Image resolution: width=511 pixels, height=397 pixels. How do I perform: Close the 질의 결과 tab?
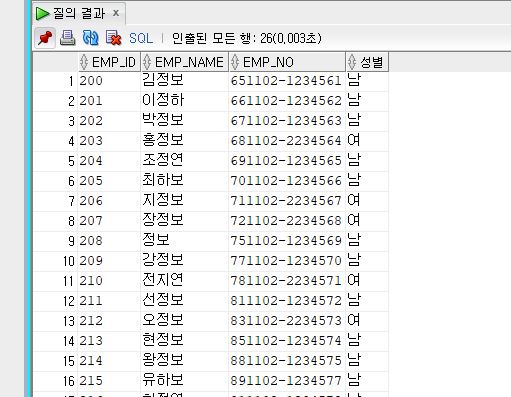(116, 13)
